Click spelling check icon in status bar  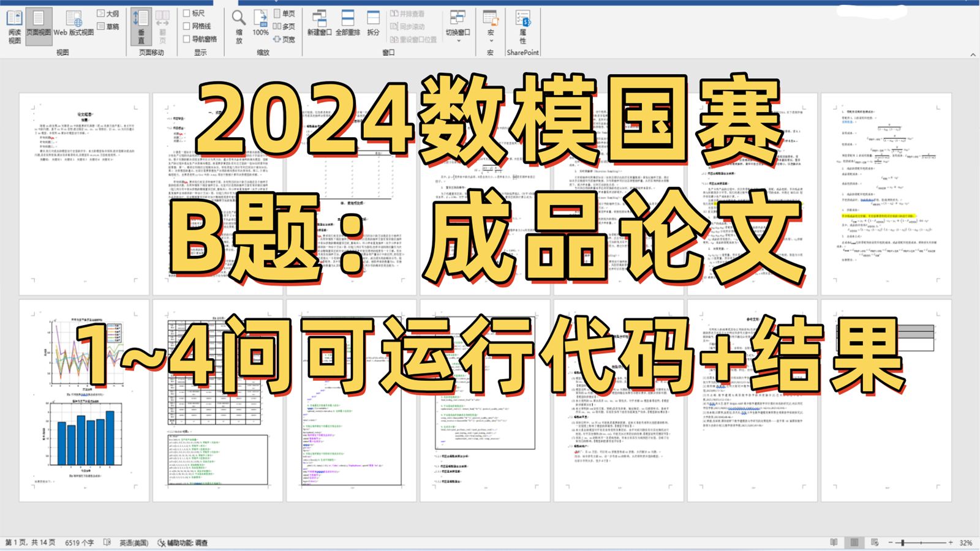(107, 542)
